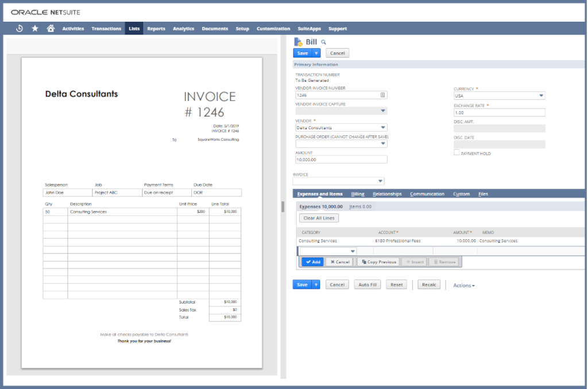Click the Auto Fill button
Viewport: 588px width, 389px height.
(x=367, y=285)
